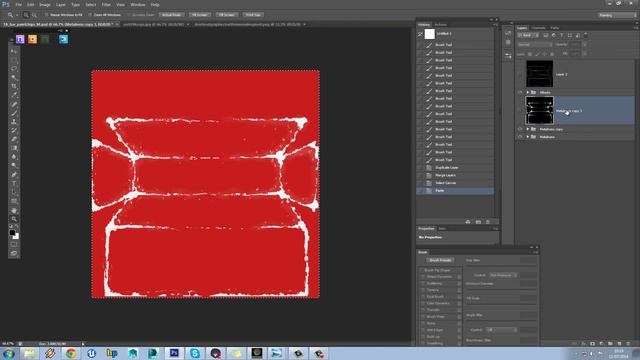The image size is (640, 360).
Task: Expand the Metalness copy layer group
Action: click(528, 129)
